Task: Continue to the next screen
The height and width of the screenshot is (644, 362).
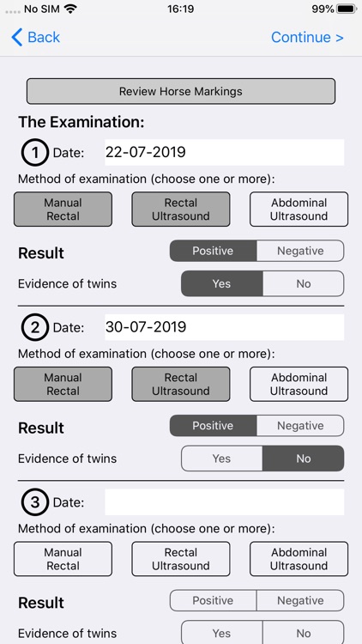Action: (x=307, y=38)
